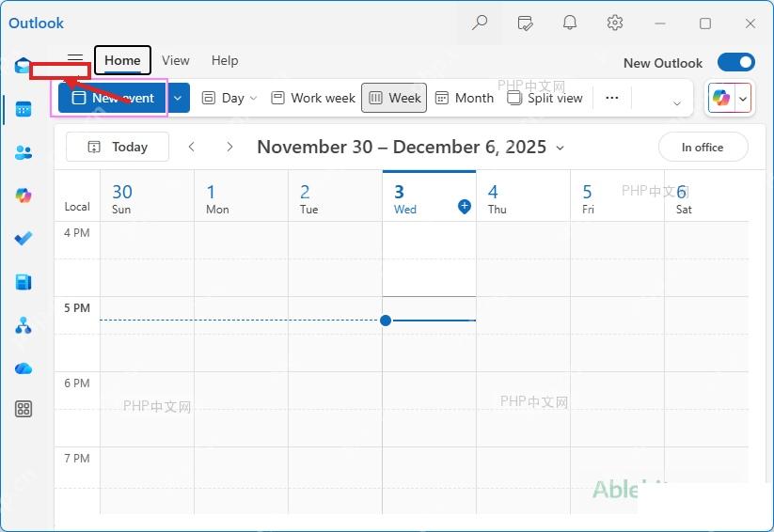The height and width of the screenshot is (532, 774).
Task: Open My Day calendar-check icon
Action: pyautogui.click(x=525, y=23)
